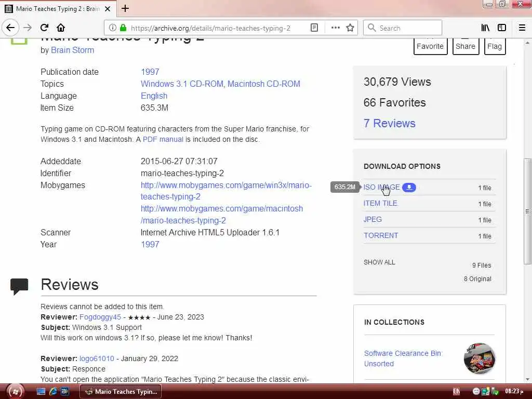Open the English language link
Screen dimensions: 532x399
pos(154,96)
